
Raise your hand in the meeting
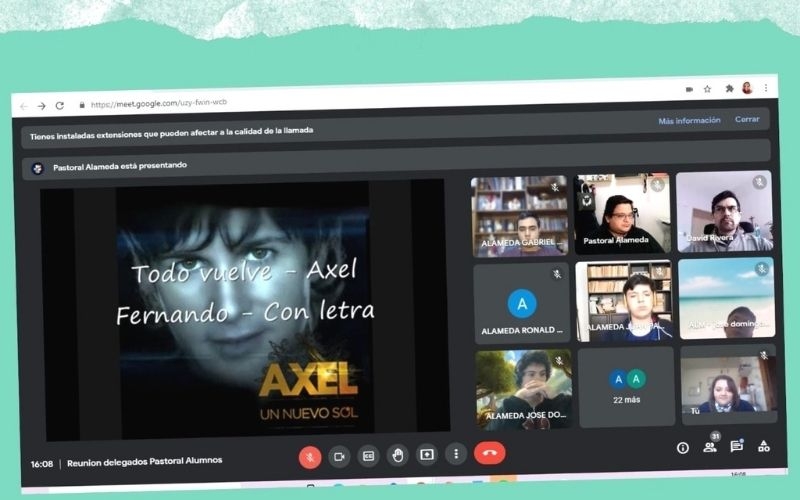(397, 455)
